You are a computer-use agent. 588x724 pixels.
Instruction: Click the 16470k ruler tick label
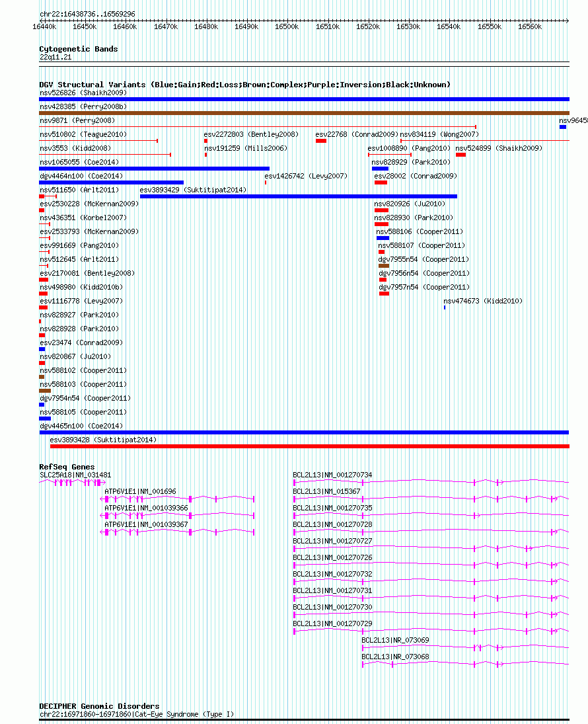[166, 27]
